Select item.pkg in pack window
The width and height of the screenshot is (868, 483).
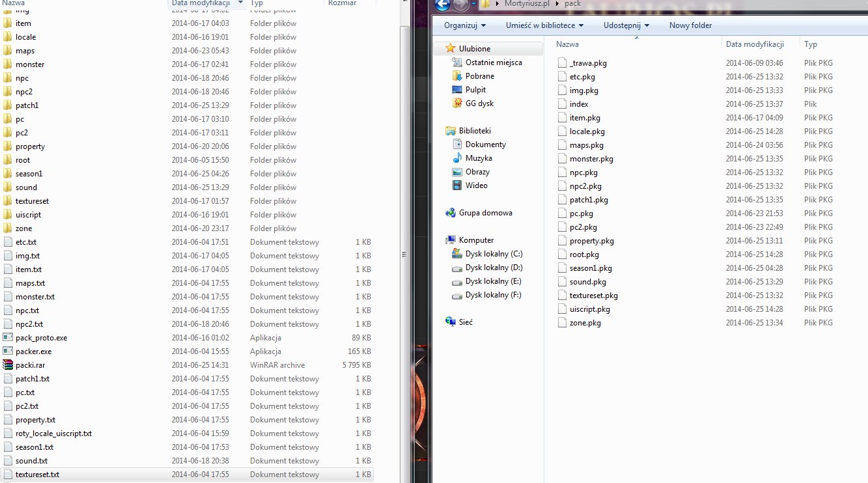click(x=585, y=118)
